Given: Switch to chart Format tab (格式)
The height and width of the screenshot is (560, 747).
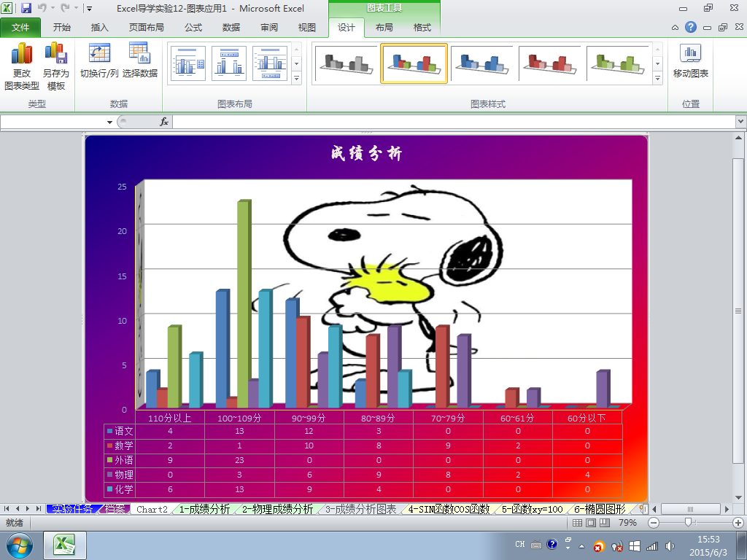Looking at the screenshot, I should [422, 28].
